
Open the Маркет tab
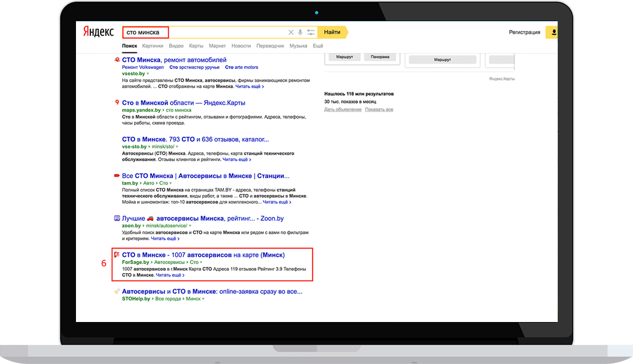(217, 46)
